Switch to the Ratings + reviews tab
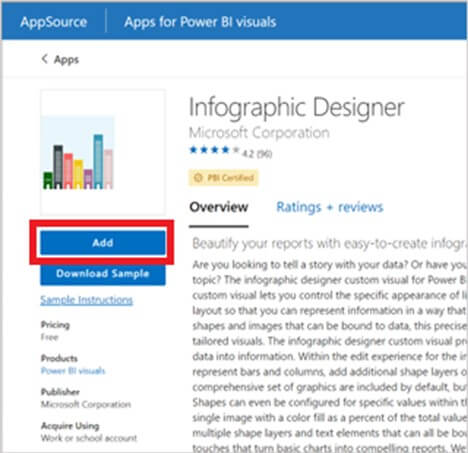Screen dimensions: 468x453 point(330,207)
